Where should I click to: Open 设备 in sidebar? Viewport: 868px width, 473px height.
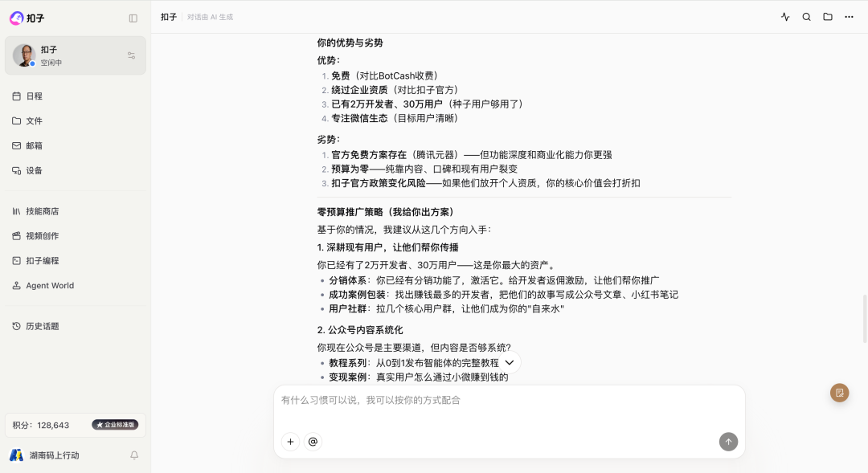tap(76, 170)
